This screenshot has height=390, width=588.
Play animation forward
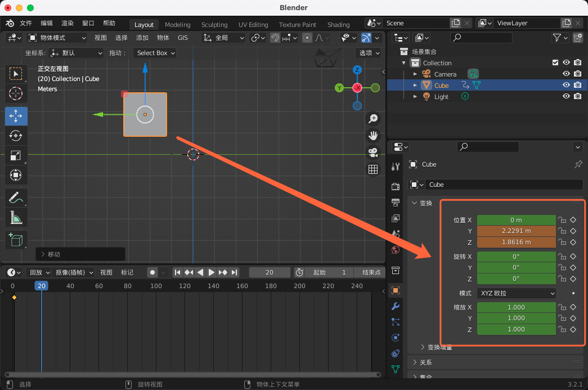point(211,272)
